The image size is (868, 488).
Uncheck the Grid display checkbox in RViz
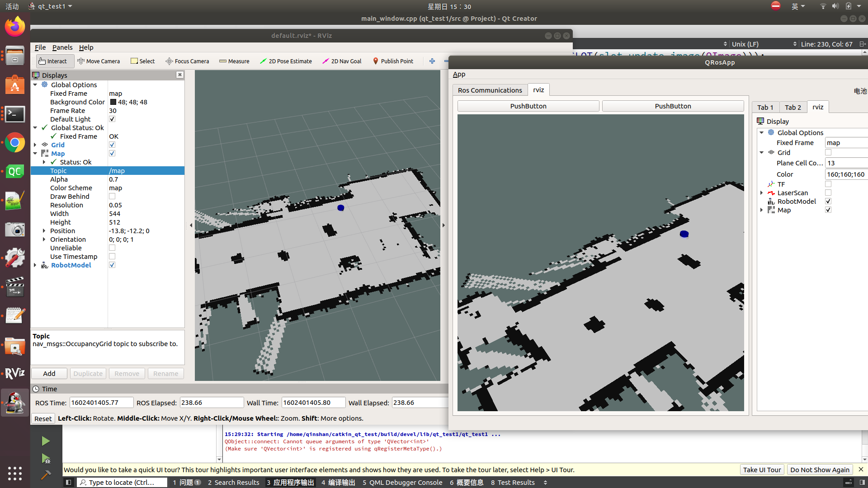tap(112, 145)
